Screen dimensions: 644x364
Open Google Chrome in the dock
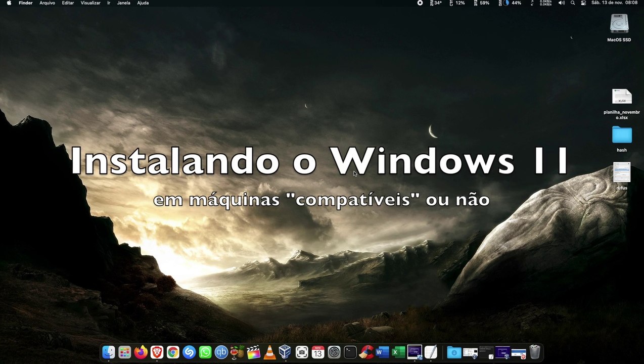coord(173,352)
